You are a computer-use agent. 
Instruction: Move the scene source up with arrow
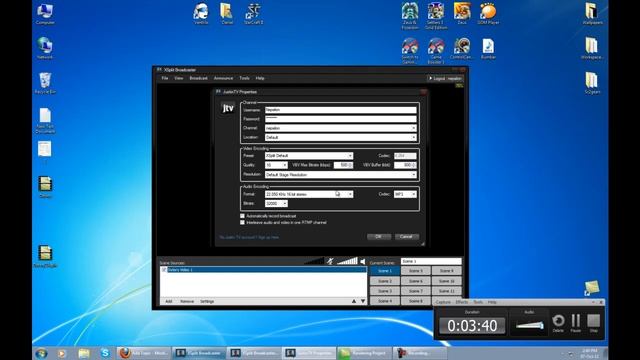(x=354, y=301)
